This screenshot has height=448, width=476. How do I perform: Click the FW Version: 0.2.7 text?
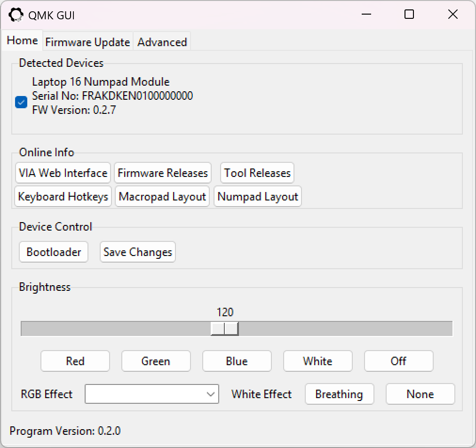click(x=74, y=110)
